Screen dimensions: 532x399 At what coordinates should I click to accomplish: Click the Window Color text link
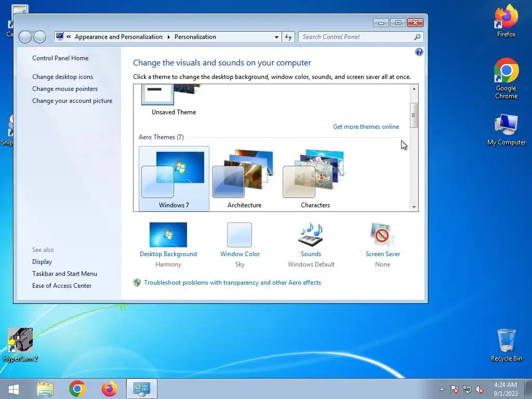pos(240,254)
